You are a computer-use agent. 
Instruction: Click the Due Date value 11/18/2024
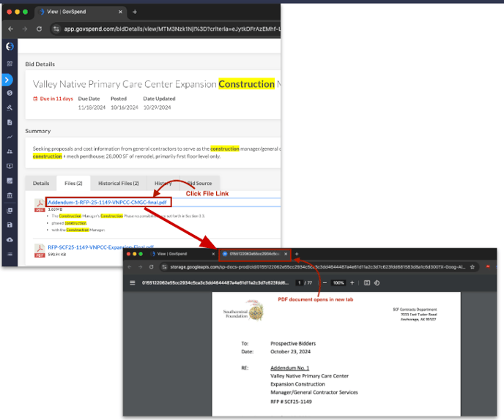point(92,108)
